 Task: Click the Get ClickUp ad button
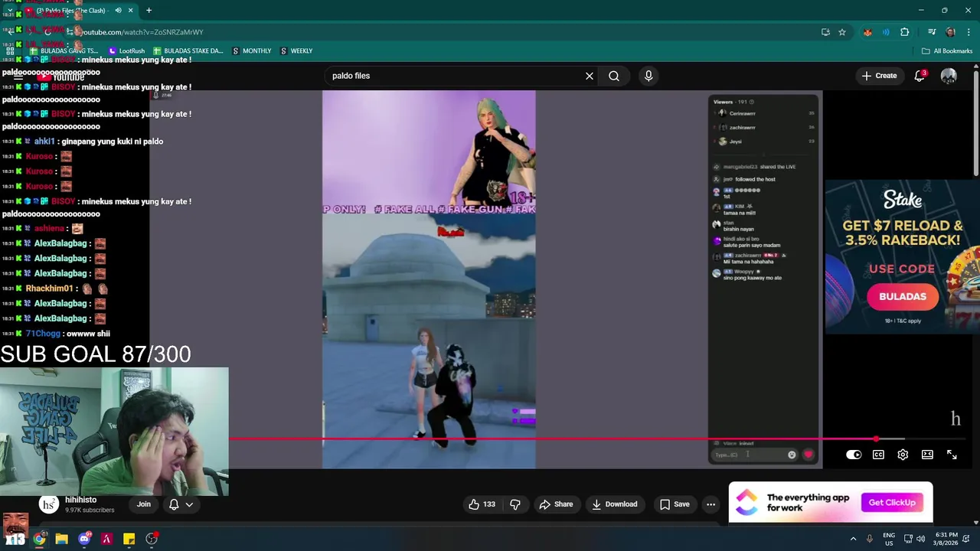892,502
